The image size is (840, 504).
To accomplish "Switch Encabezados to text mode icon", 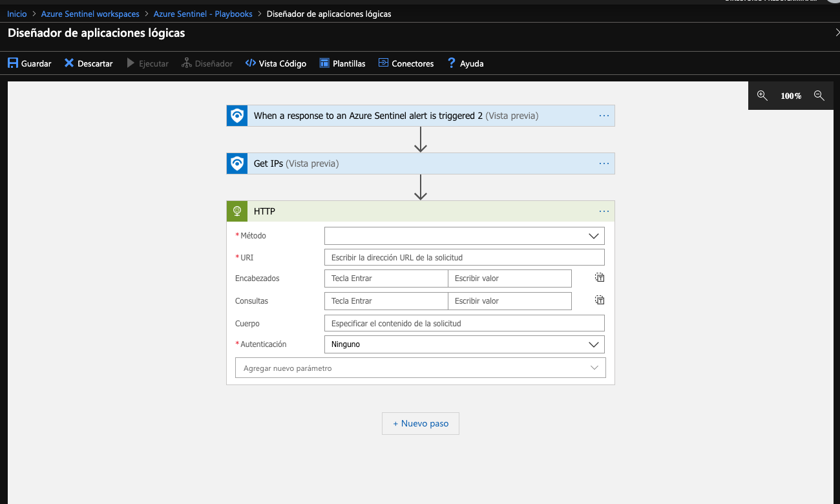I will click(600, 278).
